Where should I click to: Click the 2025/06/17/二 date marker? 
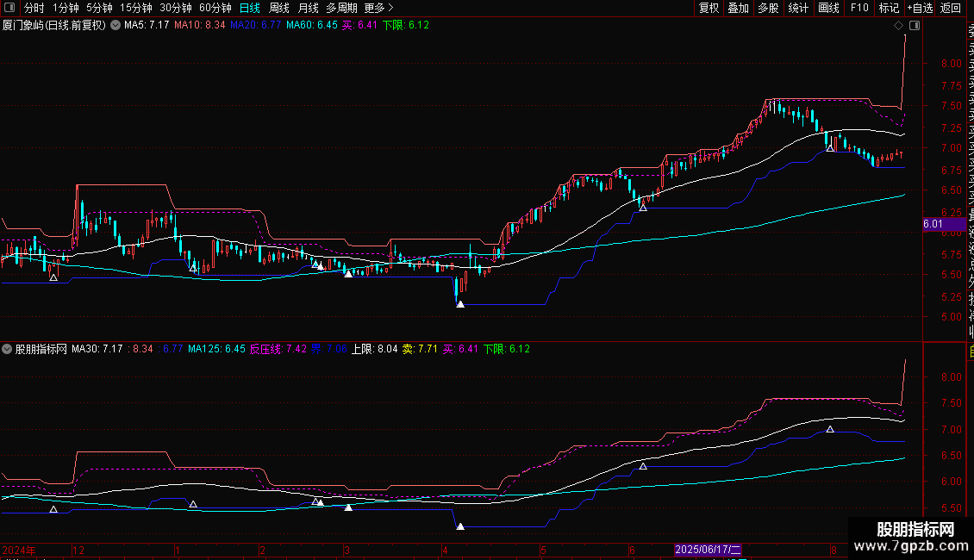[708, 550]
